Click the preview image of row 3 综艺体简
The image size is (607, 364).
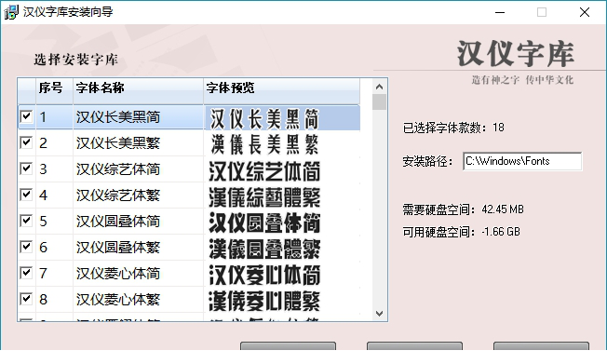pyautogui.click(x=264, y=171)
